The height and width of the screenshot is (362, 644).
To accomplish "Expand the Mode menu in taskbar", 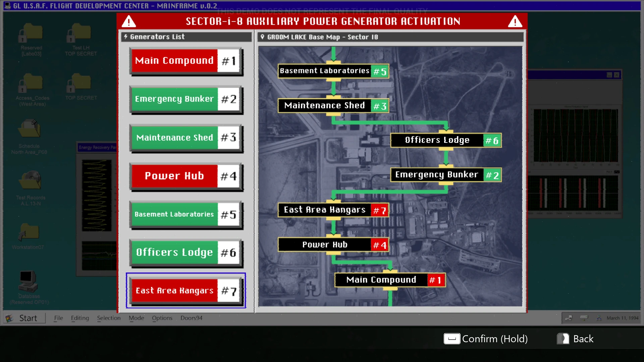I will (x=136, y=318).
